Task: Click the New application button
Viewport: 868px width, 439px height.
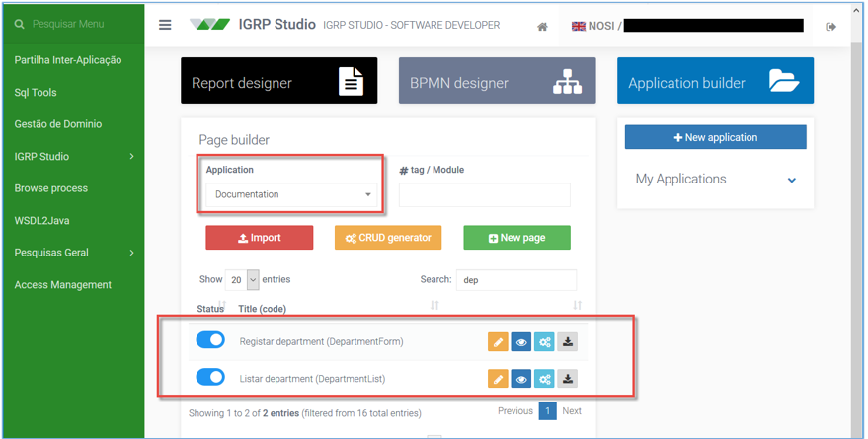Action: [715, 137]
